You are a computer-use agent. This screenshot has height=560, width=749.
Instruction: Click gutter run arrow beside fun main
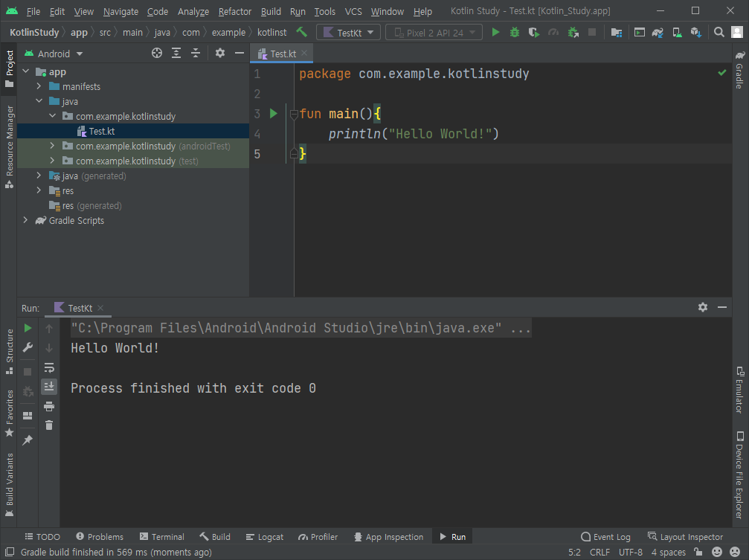tap(273, 114)
